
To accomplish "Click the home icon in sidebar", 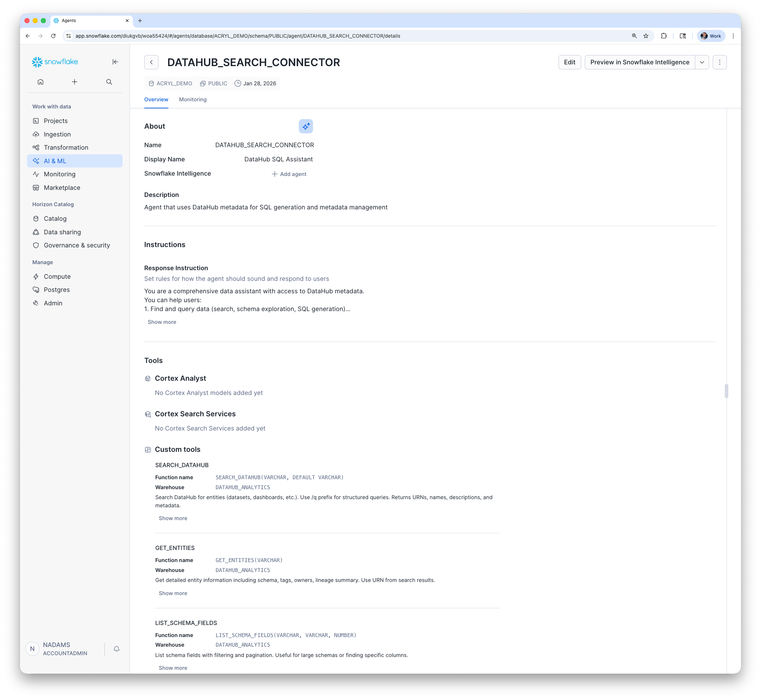I will click(41, 82).
